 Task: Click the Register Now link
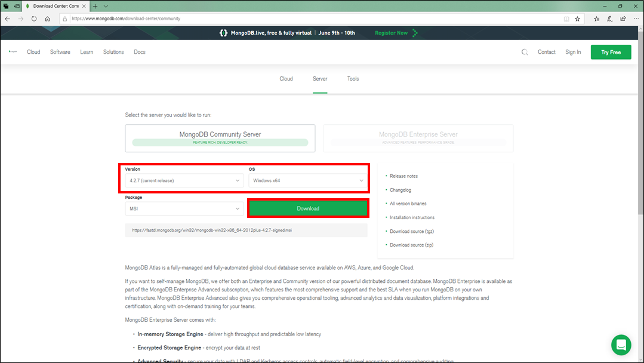coord(391,33)
